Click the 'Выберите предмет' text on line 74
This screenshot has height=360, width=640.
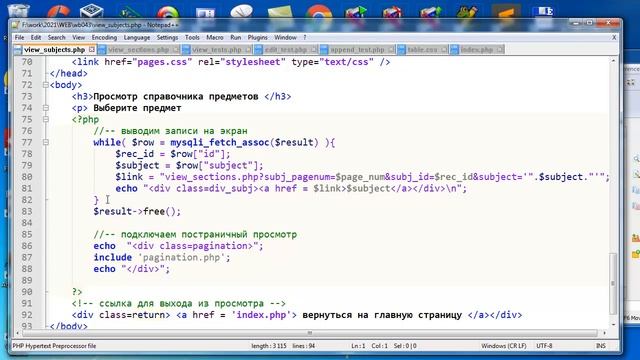click(137, 108)
